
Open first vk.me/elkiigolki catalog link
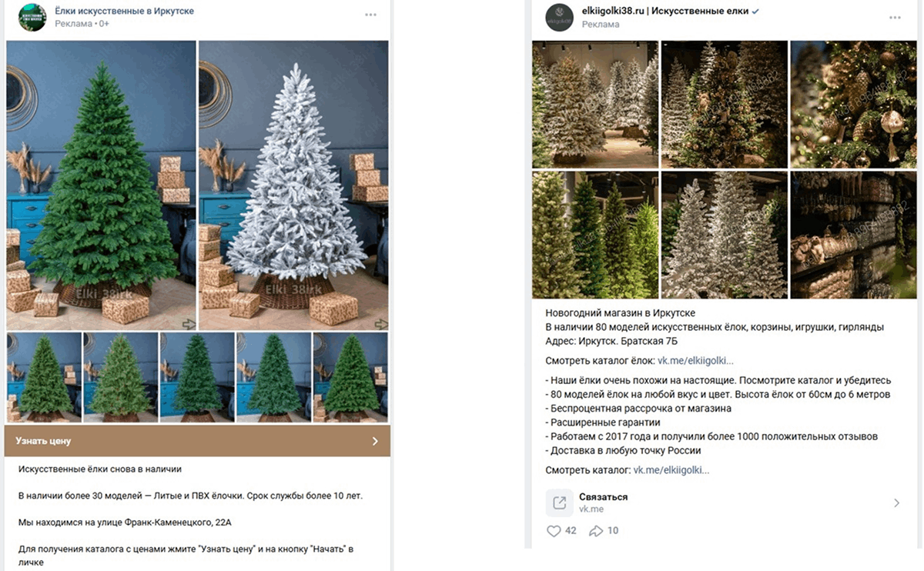point(695,360)
